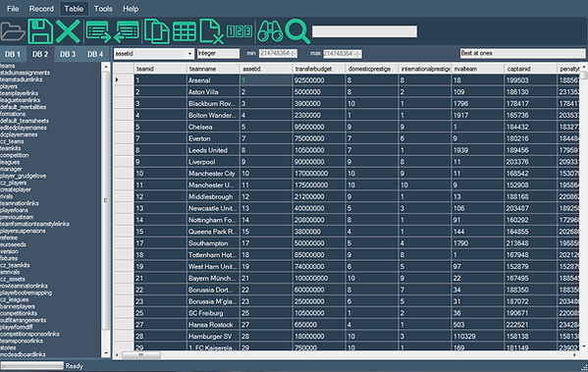Image resolution: width=588 pixels, height=372 pixels.
Task: Click the 'Hamburger SV' teamname cell
Action: [213, 336]
